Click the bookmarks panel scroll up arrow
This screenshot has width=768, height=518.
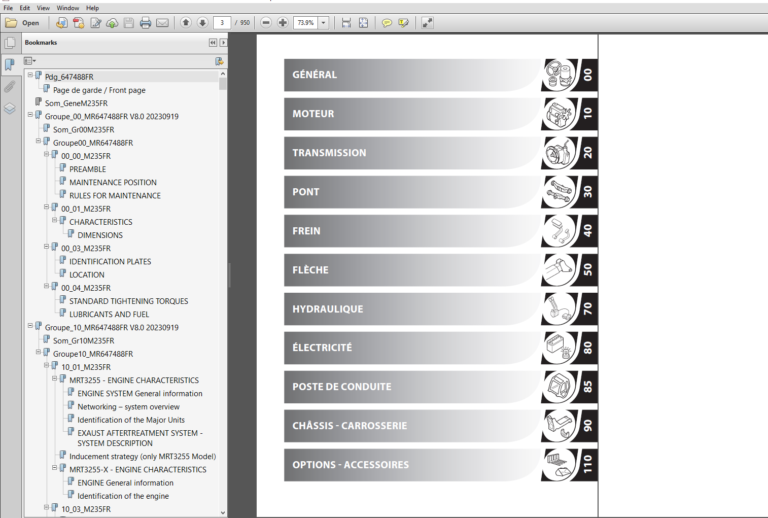[x=223, y=73]
